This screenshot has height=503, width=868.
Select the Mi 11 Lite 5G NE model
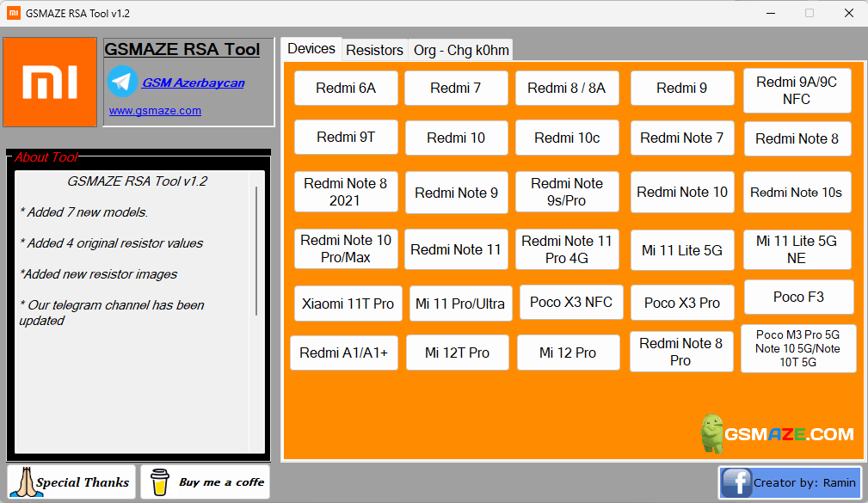(797, 249)
